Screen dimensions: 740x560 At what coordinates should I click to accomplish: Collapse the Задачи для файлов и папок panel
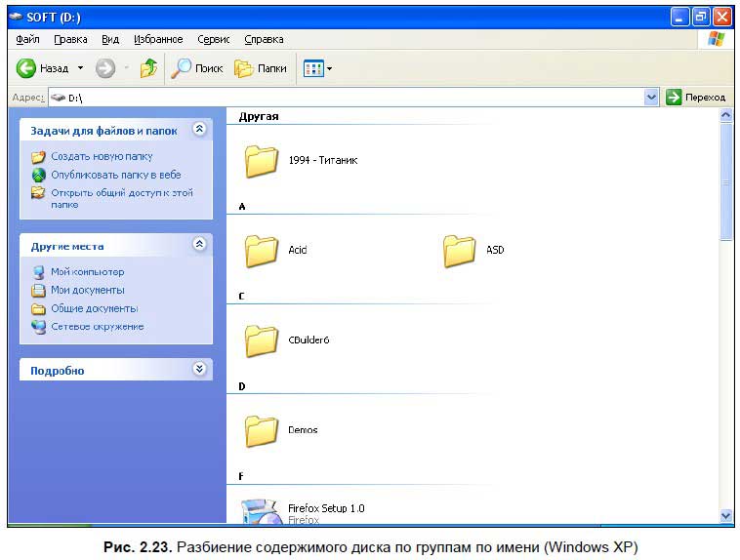[x=199, y=129]
